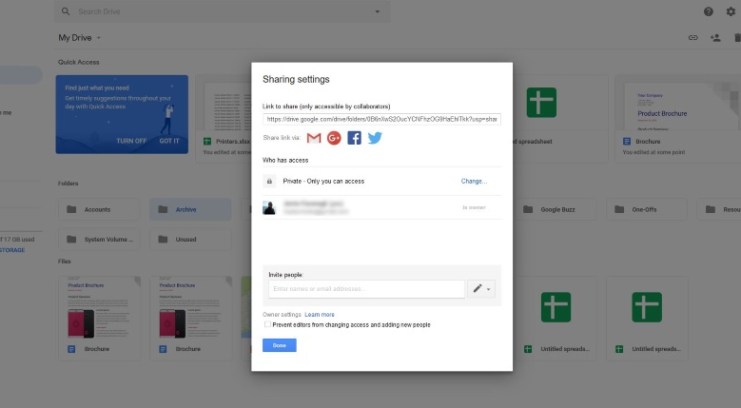Screen dimensions: 741x408
Task: Click the Invite people email field
Action: [366, 289]
